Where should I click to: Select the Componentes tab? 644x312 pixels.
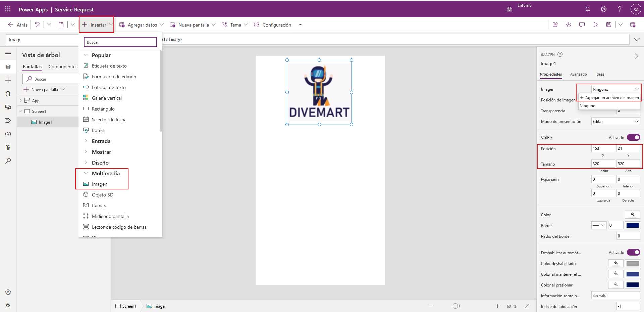(63, 66)
